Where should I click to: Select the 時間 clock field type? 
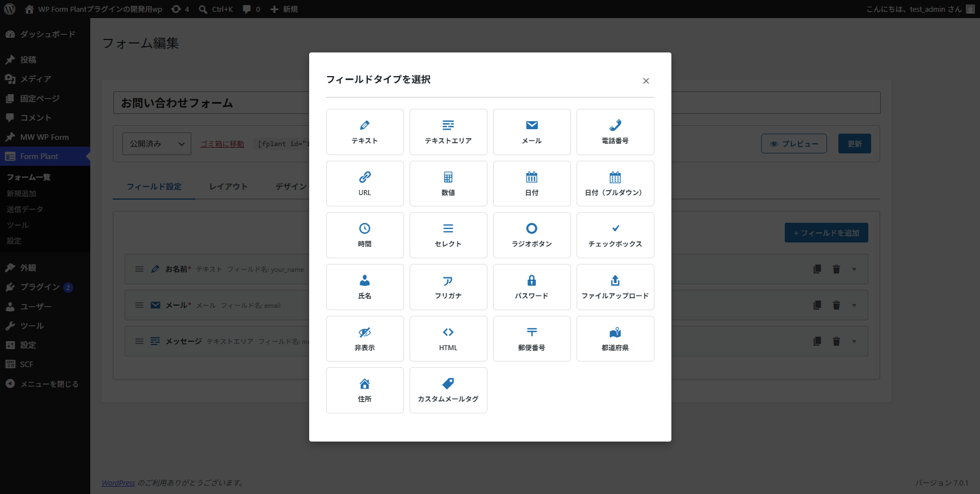365,235
